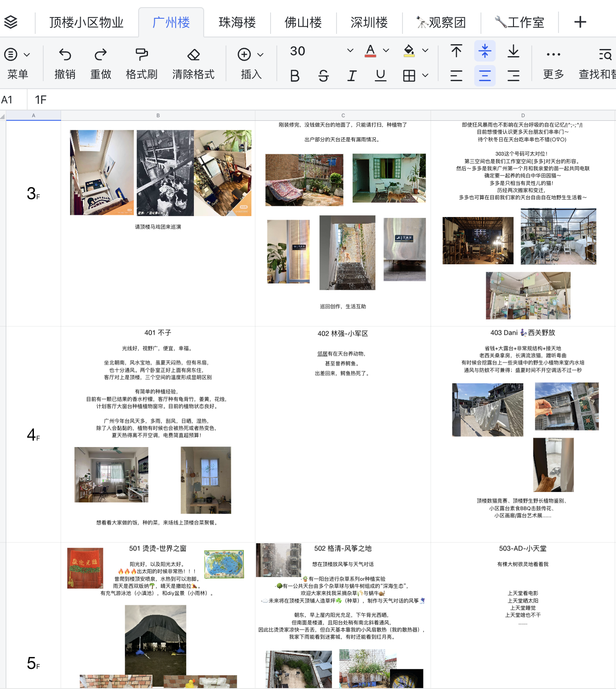Open the 深圳楼 sheet tab
The width and height of the screenshot is (616, 689).
pos(369,22)
